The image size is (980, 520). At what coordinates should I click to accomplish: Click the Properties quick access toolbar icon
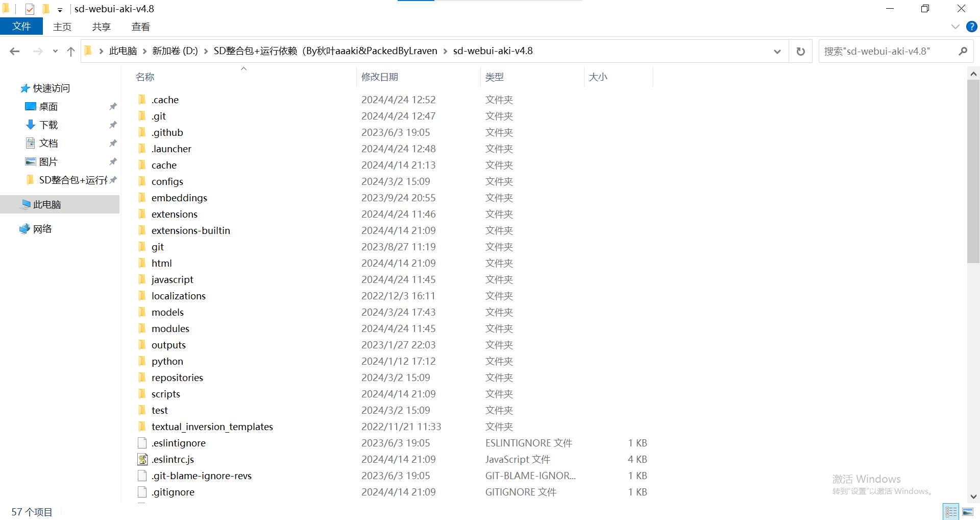coord(30,9)
